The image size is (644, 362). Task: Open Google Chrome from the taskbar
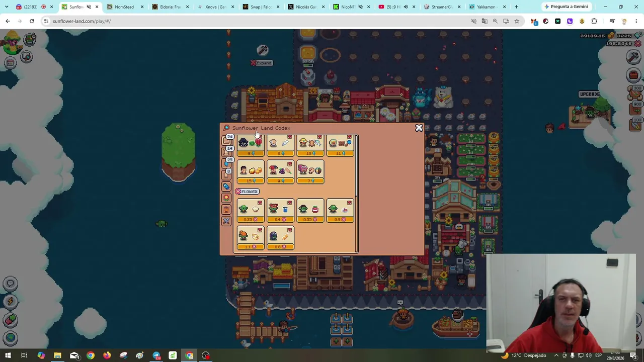(x=90, y=355)
